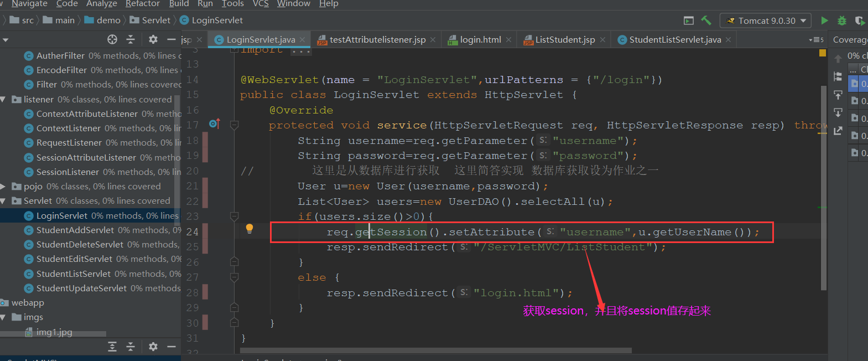Click the main breadcrumb folder
The height and width of the screenshot is (361, 868).
coord(59,20)
